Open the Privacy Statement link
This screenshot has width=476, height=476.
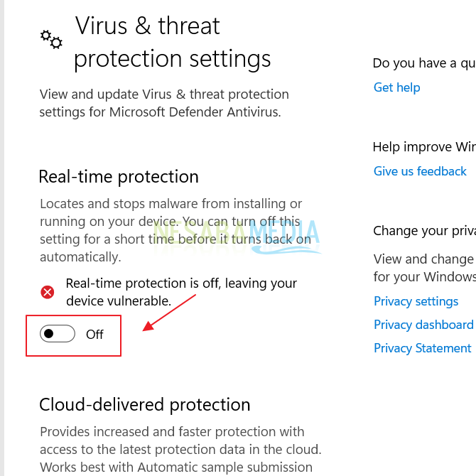[422, 348]
